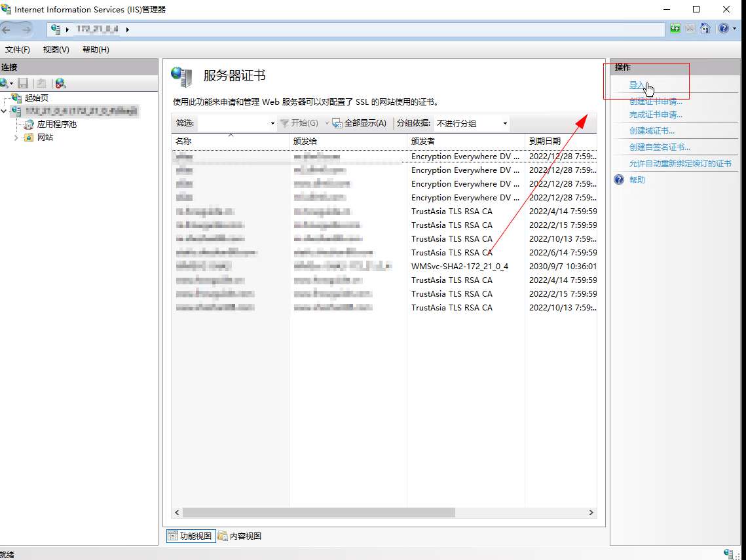This screenshot has height=560, width=746.
Task: Open the 视图(V) menu
Action: 56,50
